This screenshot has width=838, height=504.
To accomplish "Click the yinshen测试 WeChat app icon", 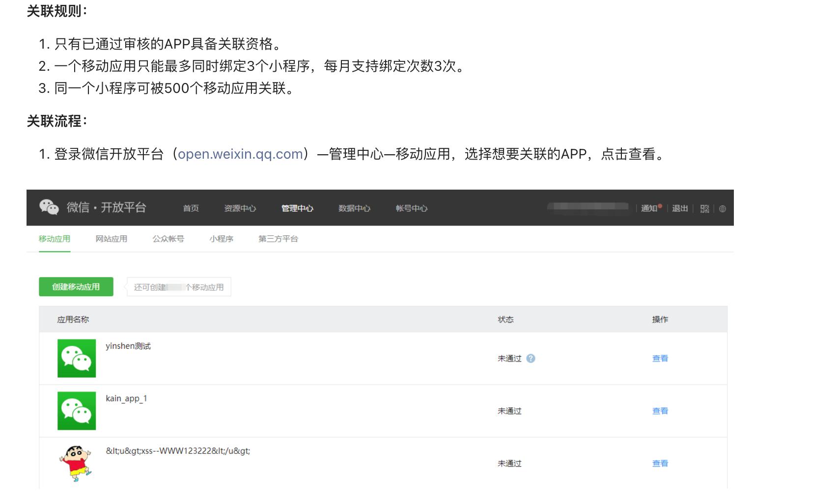I will (x=77, y=359).
